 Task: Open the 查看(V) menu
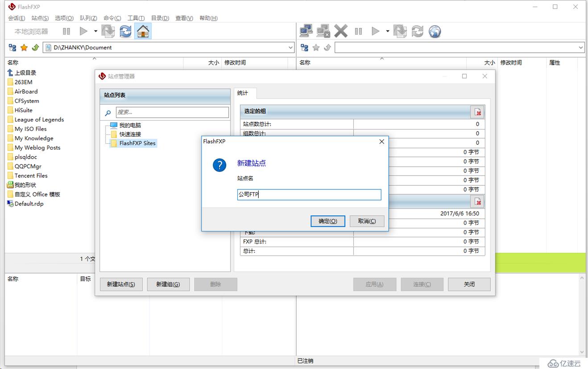(x=184, y=18)
